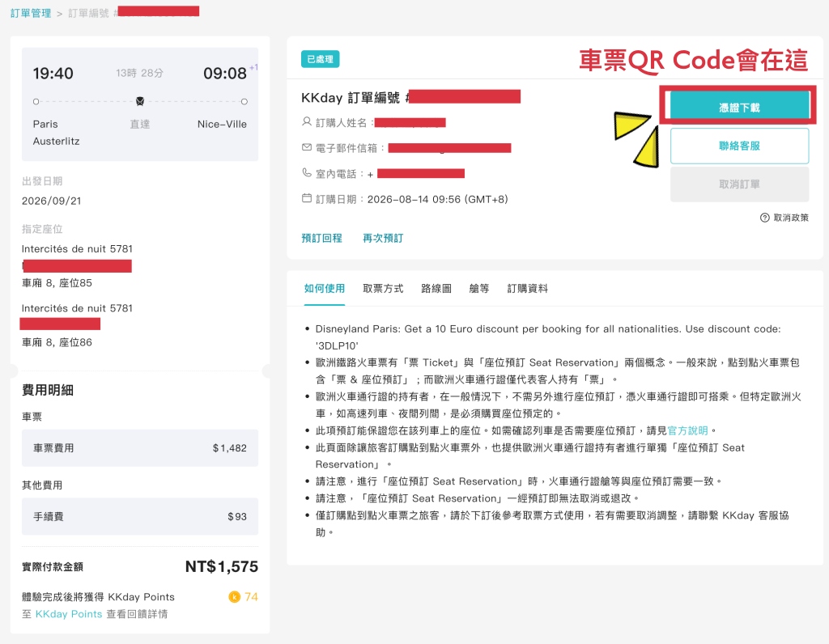Click the 費用明細 heading
Viewport: 829px width, 644px height.
click(x=48, y=390)
